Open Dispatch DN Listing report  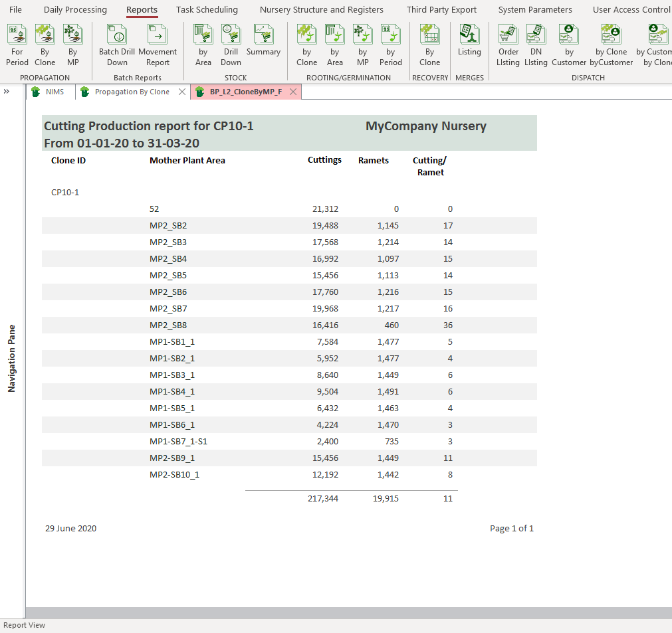click(536, 45)
